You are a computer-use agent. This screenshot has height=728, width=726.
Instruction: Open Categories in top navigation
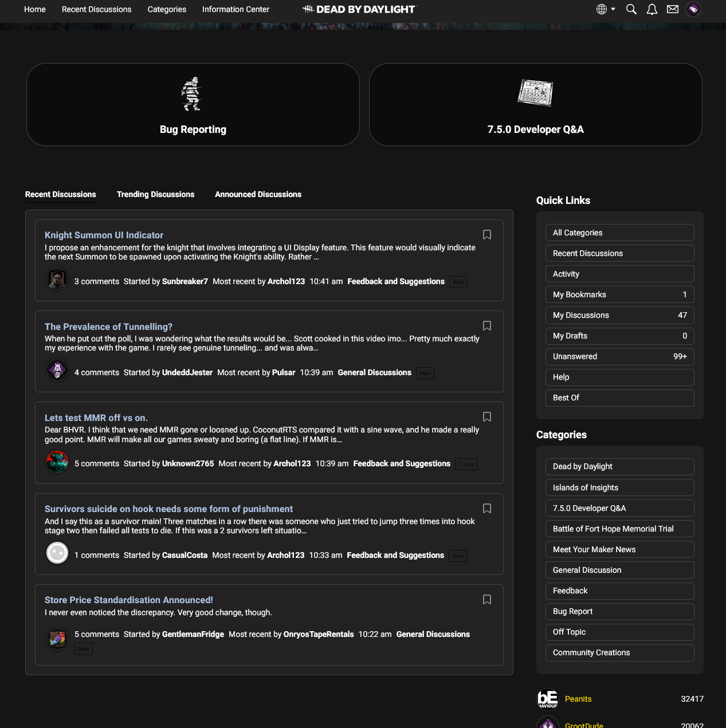(167, 9)
